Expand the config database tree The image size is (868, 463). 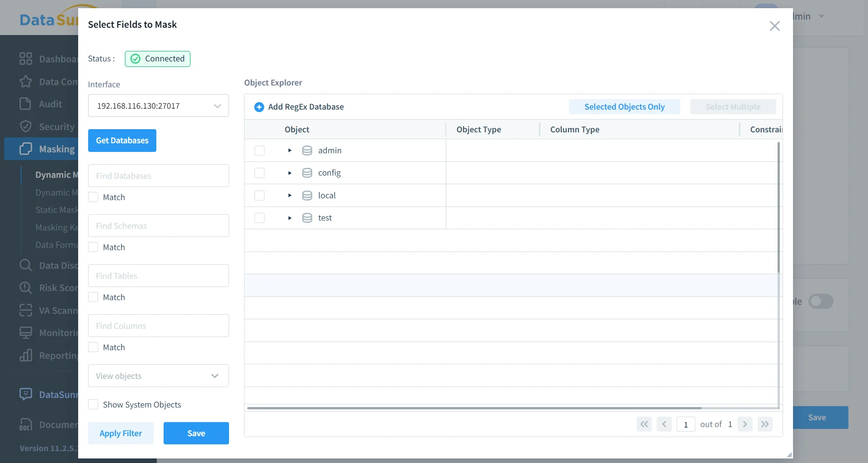point(289,173)
